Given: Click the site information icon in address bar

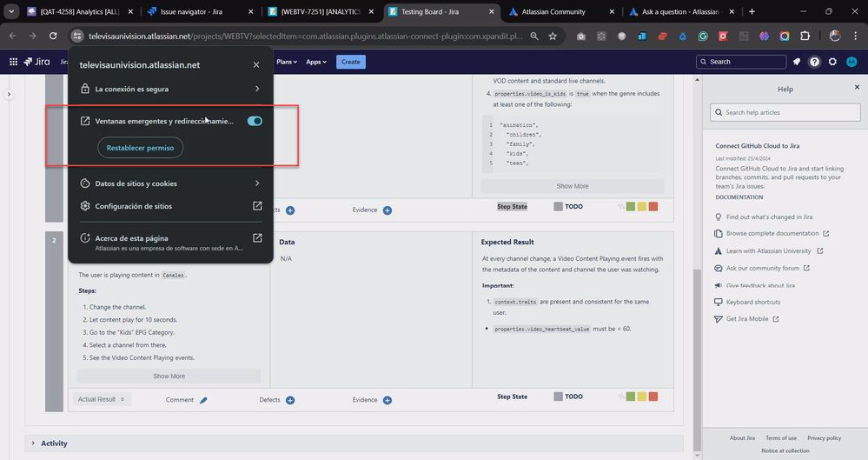Looking at the screenshot, I should pyautogui.click(x=77, y=36).
